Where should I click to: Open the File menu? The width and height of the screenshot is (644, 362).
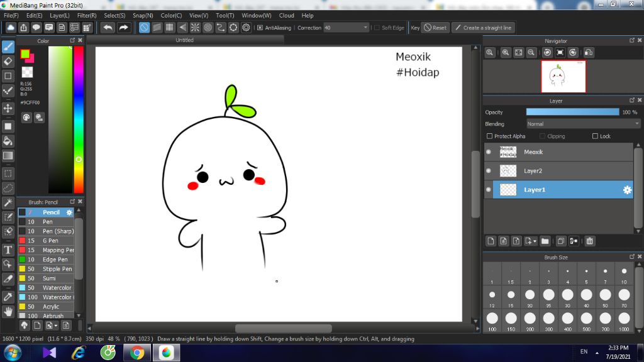tap(11, 16)
